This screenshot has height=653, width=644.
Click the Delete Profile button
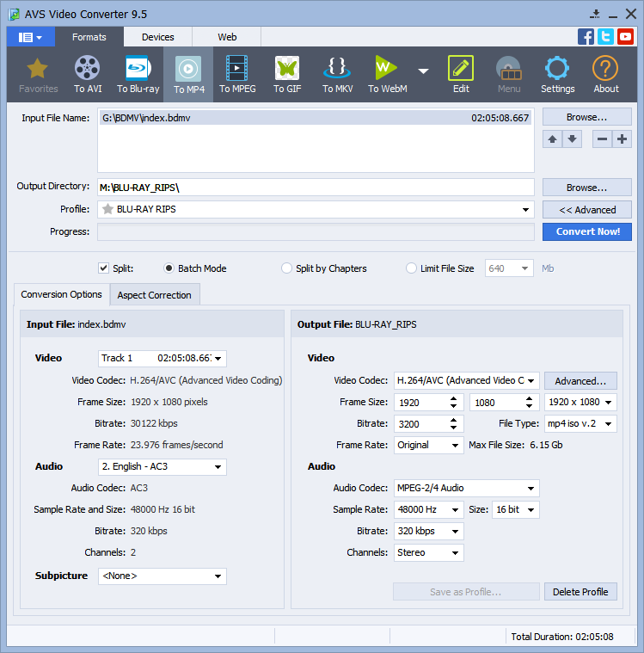pyautogui.click(x=580, y=592)
